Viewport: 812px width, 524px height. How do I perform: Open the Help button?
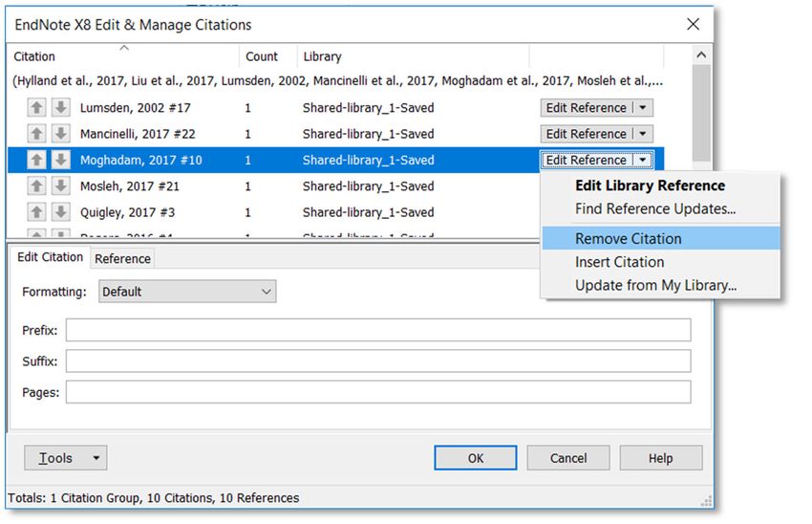coord(661,458)
